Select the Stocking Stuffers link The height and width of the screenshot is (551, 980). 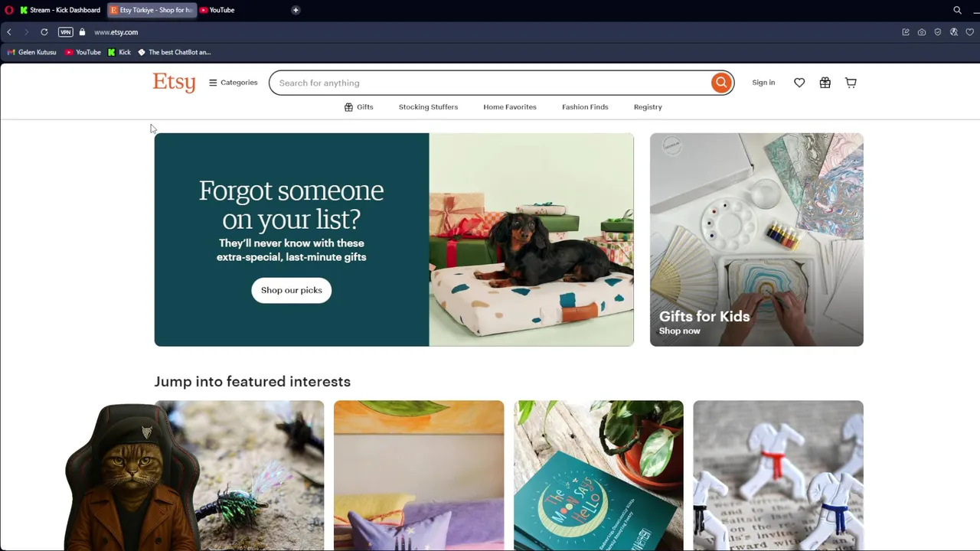click(428, 107)
